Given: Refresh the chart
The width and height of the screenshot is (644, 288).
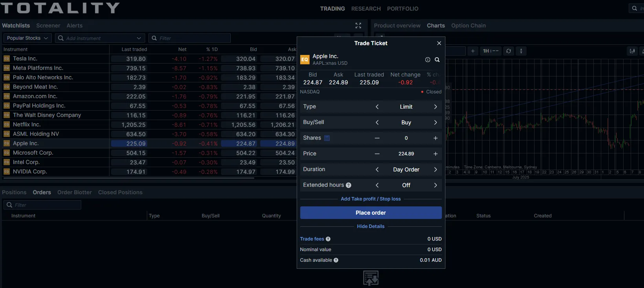Looking at the screenshot, I should coord(508,51).
